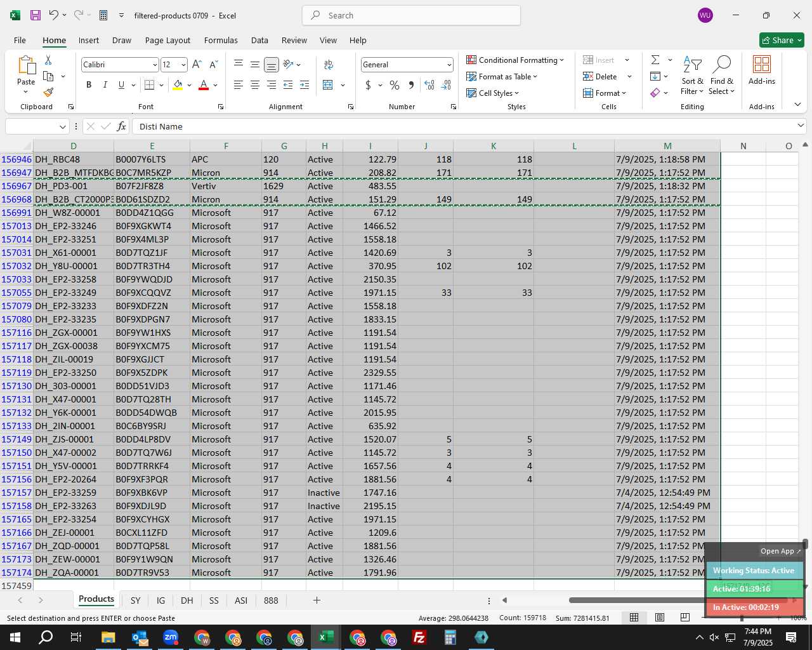Toggle Bottom Align icon
Image resolution: width=812 pixels, height=650 pixels.
272,64
